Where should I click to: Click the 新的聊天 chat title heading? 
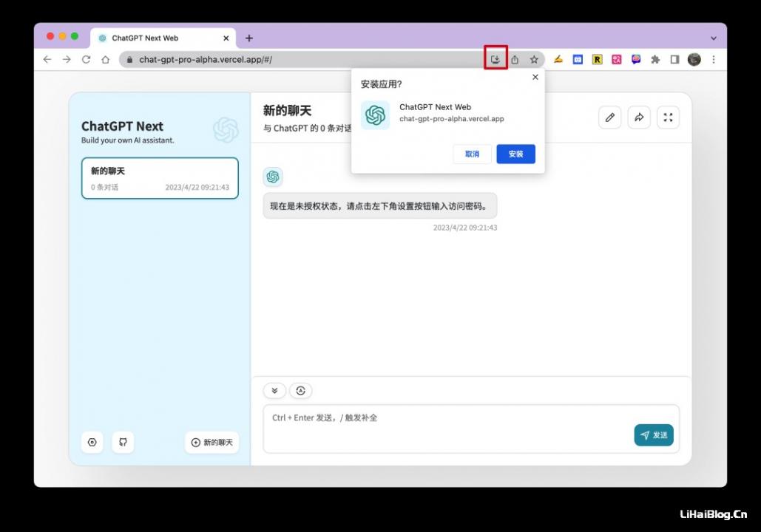287,111
